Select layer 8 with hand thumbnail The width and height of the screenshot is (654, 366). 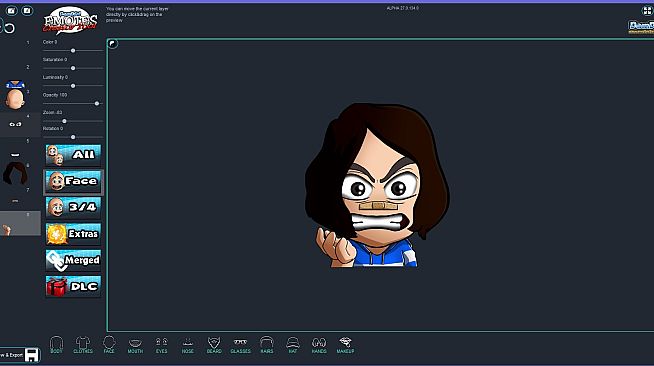(x=20, y=223)
